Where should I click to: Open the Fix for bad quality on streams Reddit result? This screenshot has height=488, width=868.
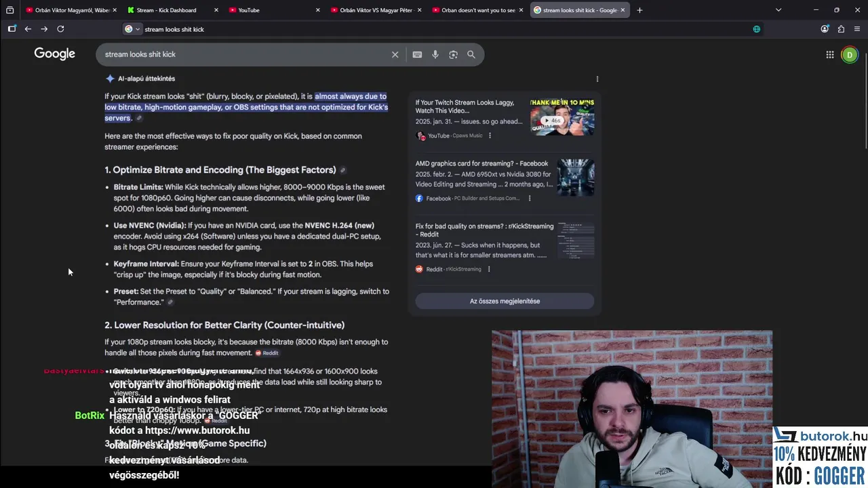coord(484,230)
